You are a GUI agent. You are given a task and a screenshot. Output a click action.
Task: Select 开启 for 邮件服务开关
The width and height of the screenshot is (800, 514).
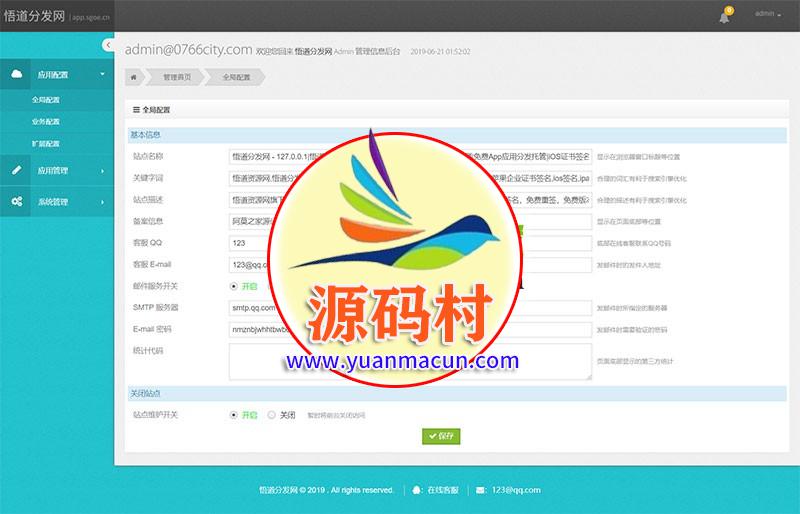[234, 286]
